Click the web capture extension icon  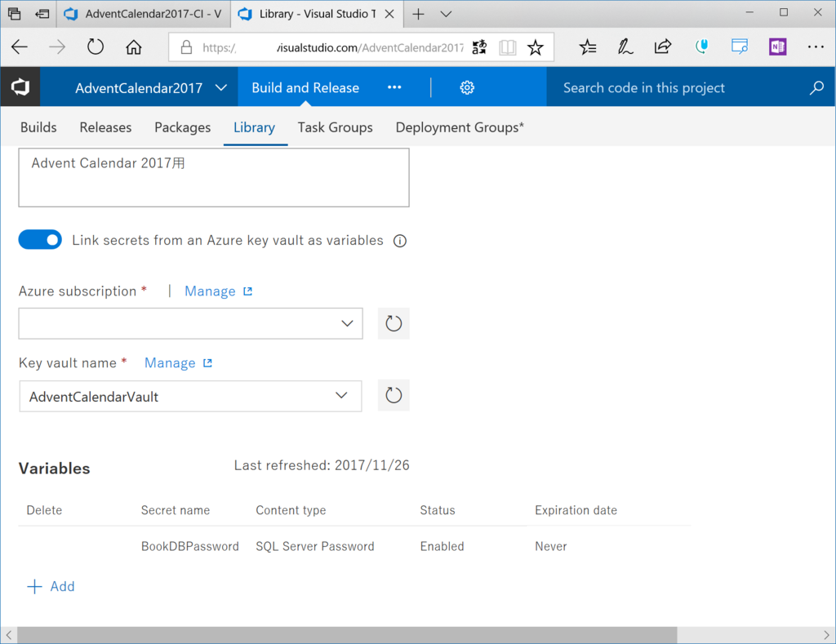click(740, 47)
